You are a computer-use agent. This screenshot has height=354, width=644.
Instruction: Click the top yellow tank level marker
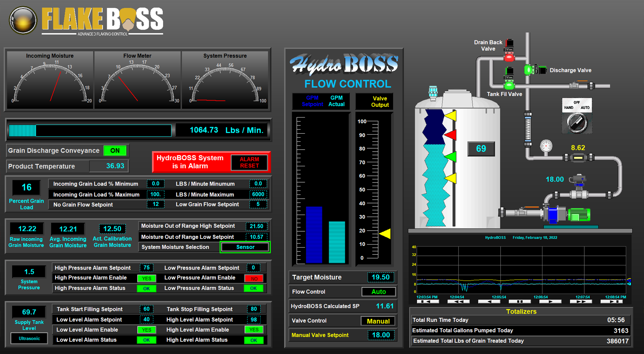tap(450, 115)
